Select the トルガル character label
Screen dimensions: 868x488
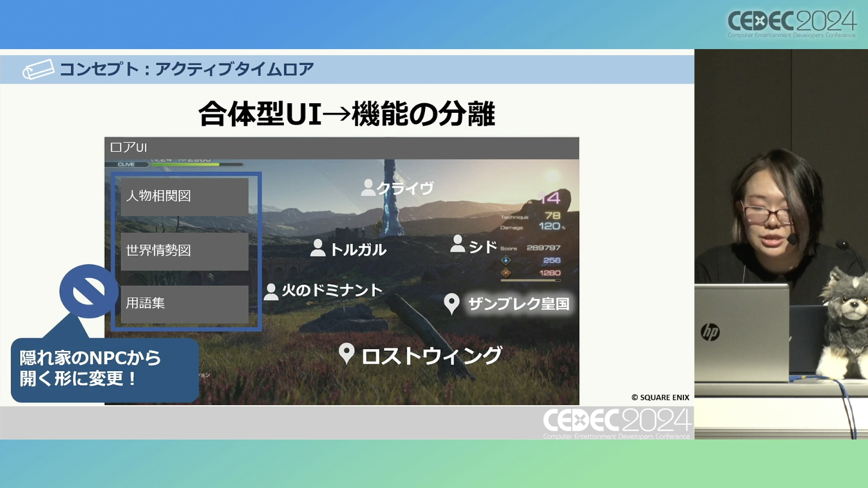click(358, 249)
